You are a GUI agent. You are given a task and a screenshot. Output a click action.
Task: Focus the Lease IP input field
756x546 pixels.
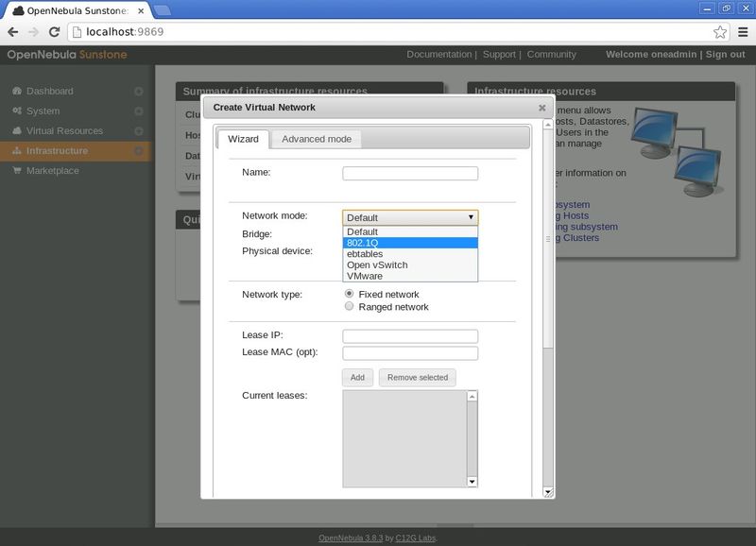pos(410,336)
